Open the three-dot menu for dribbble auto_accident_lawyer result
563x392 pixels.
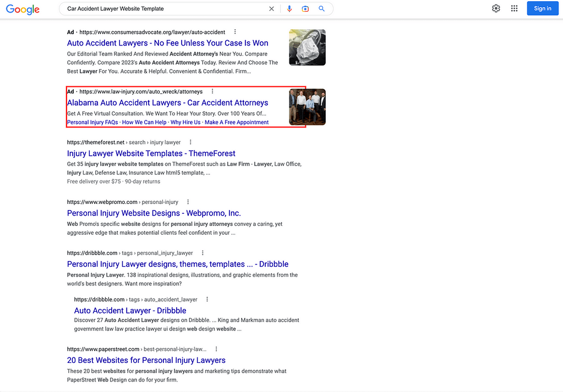click(x=207, y=299)
